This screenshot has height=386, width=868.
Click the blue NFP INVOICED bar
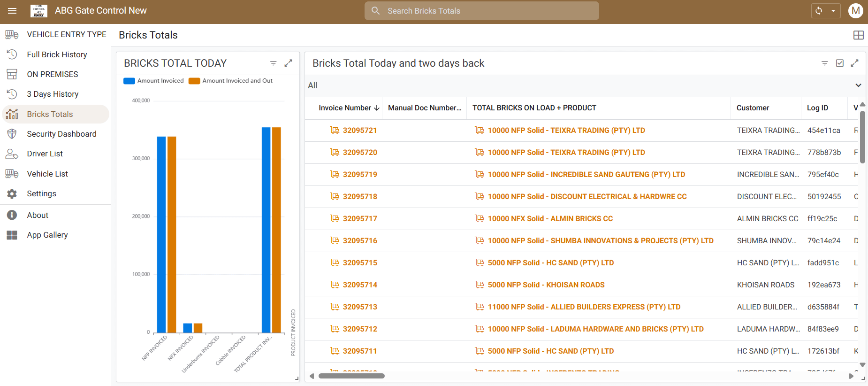(x=161, y=235)
